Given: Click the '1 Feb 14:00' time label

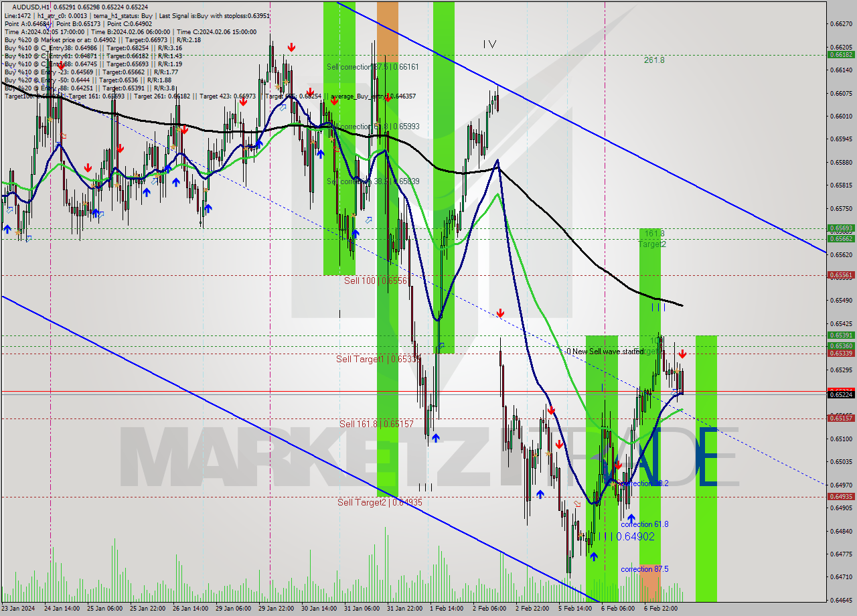Looking at the screenshot, I should 448,609.
